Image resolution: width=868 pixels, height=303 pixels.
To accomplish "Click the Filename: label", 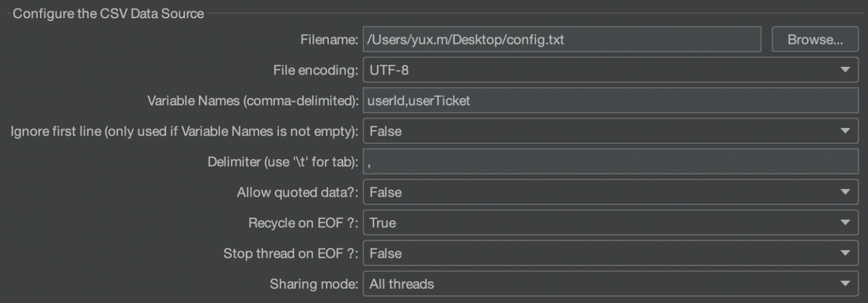I will coord(329,40).
